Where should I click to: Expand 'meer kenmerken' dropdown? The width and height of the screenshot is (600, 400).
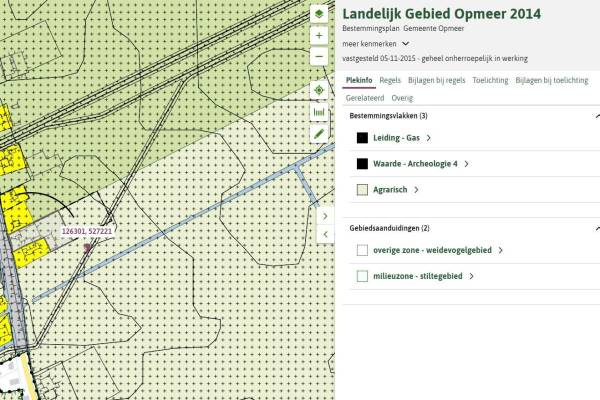[376, 44]
